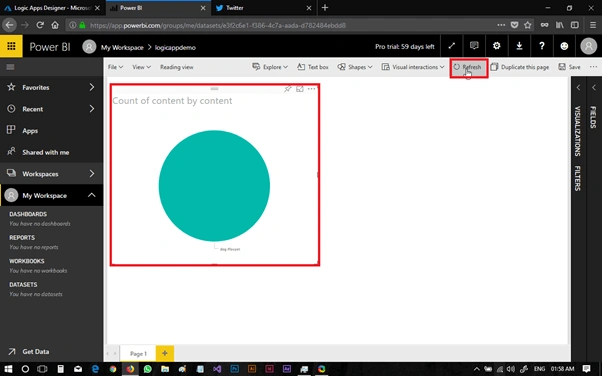Expand the Workspaces flyout chevron
602x376 pixels.
(91, 174)
